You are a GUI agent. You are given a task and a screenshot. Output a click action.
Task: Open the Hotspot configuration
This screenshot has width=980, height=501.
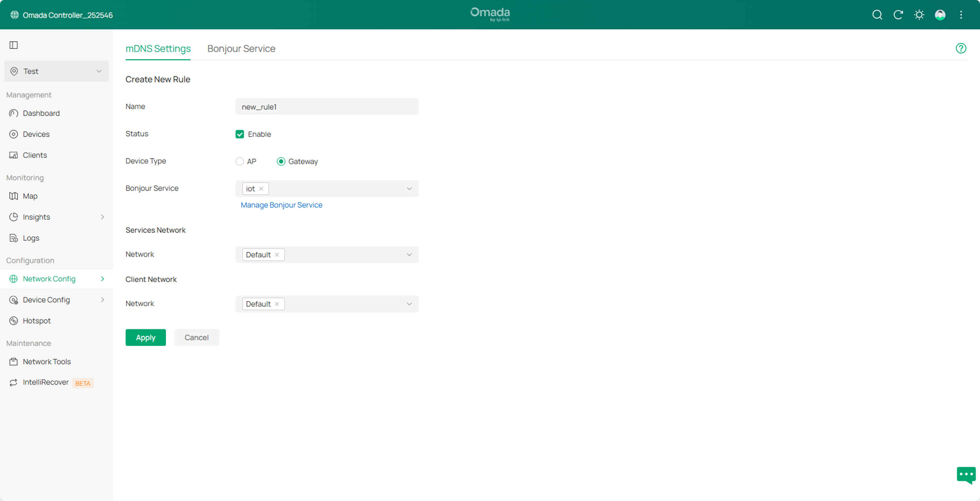click(37, 321)
